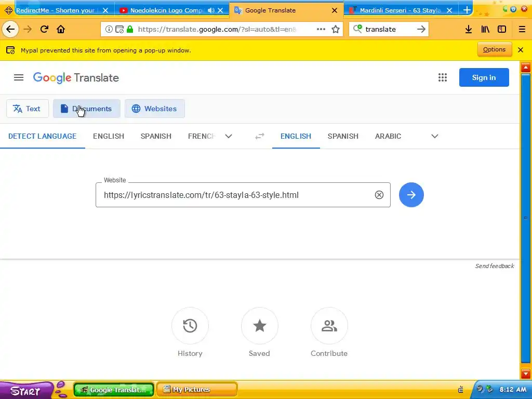Submit website with blue arrow button
Screen dimensions: 532x399
(x=411, y=195)
